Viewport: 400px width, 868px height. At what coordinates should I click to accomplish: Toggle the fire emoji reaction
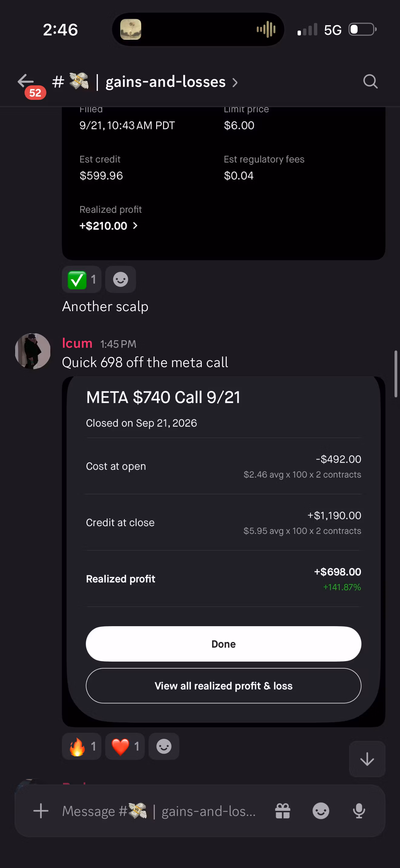click(x=81, y=746)
